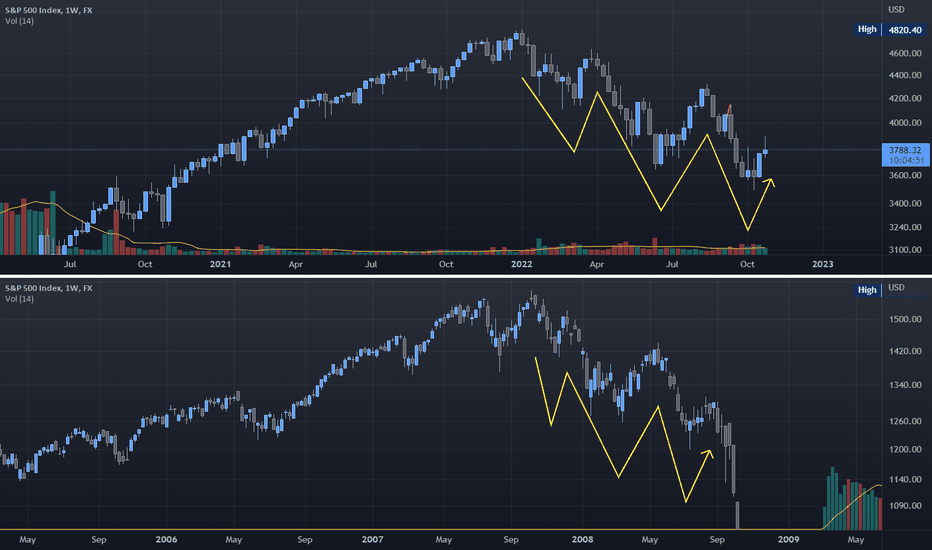Click the current price label 3788.32
Screen dimensions: 932x550
(905, 150)
